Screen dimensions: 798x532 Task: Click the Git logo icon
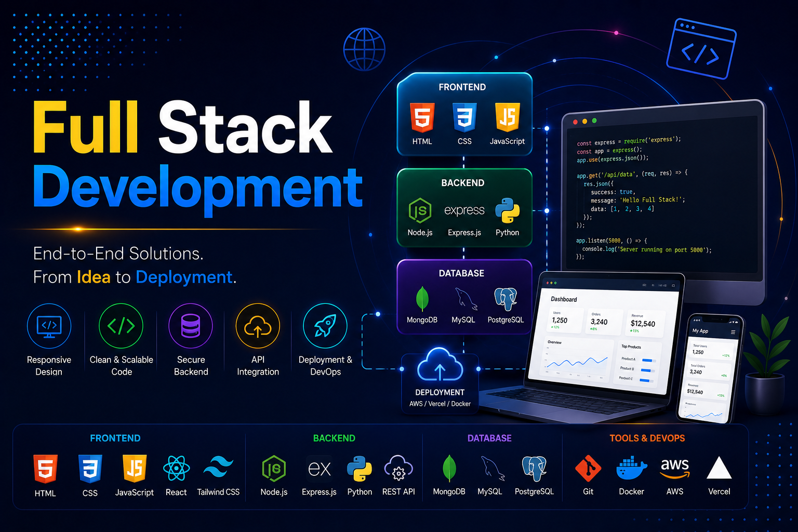tap(588, 469)
